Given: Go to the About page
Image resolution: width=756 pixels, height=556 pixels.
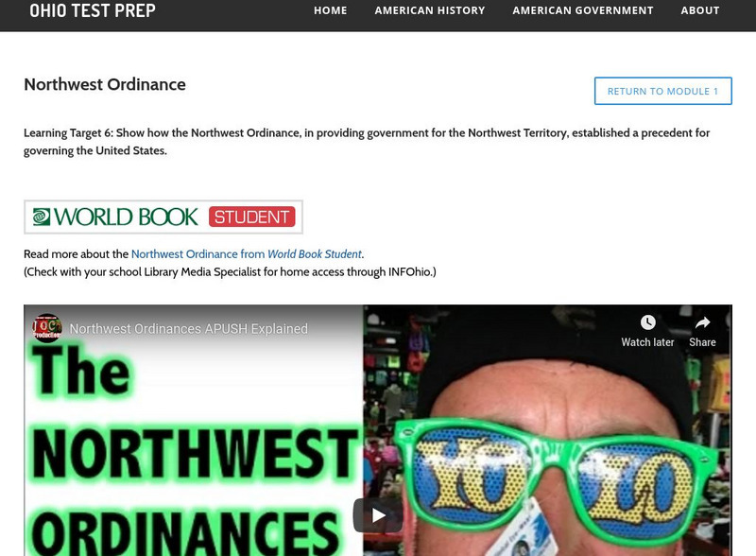Looking at the screenshot, I should tap(700, 10).
